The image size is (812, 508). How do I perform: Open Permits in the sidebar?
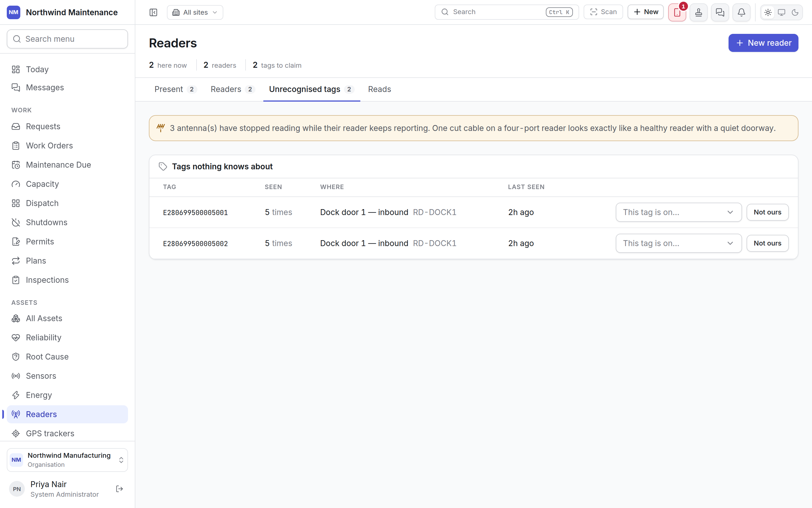[x=67, y=242]
